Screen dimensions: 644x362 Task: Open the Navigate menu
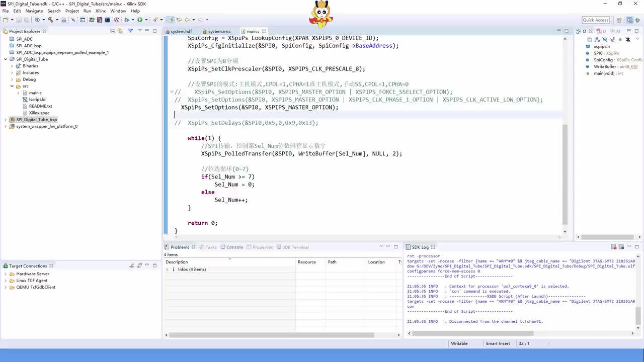34,11
